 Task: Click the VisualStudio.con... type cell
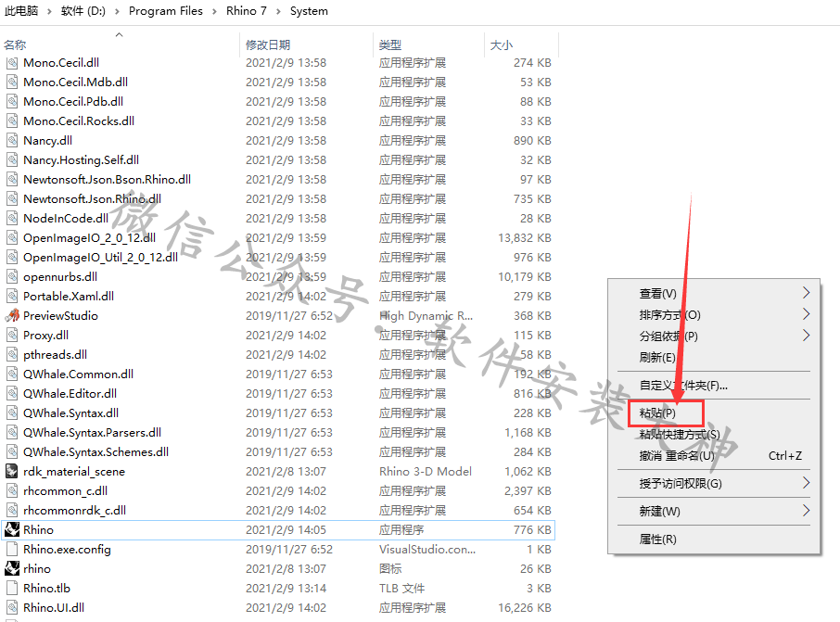(x=427, y=549)
